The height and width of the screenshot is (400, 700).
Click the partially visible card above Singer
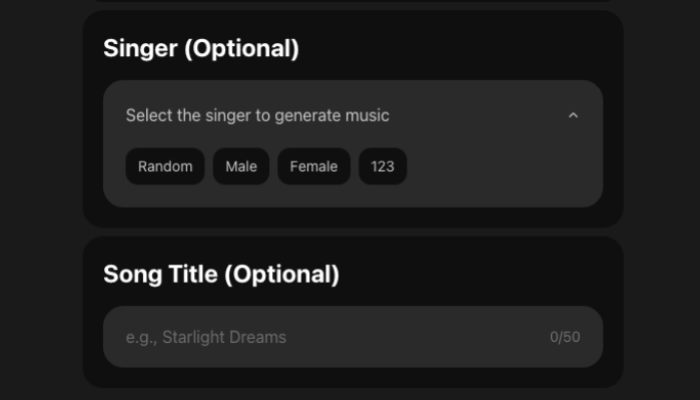point(352,2)
